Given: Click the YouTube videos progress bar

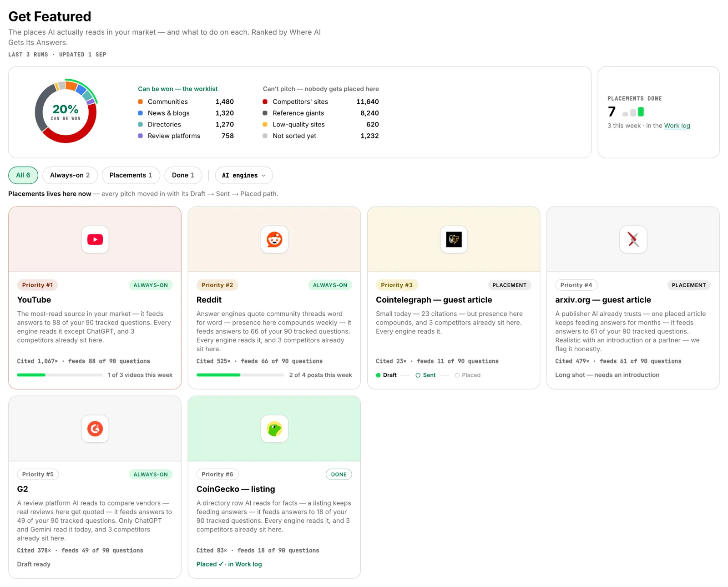Looking at the screenshot, I should tap(60, 375).
